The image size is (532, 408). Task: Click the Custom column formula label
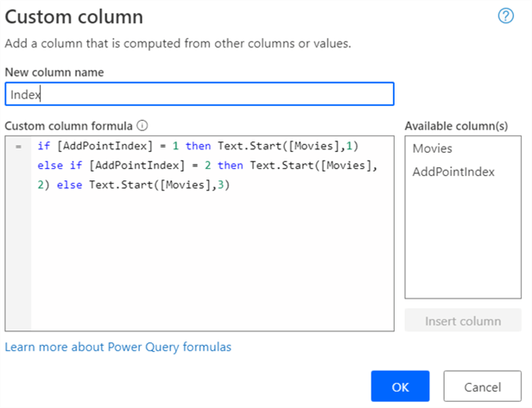point(69,124)
